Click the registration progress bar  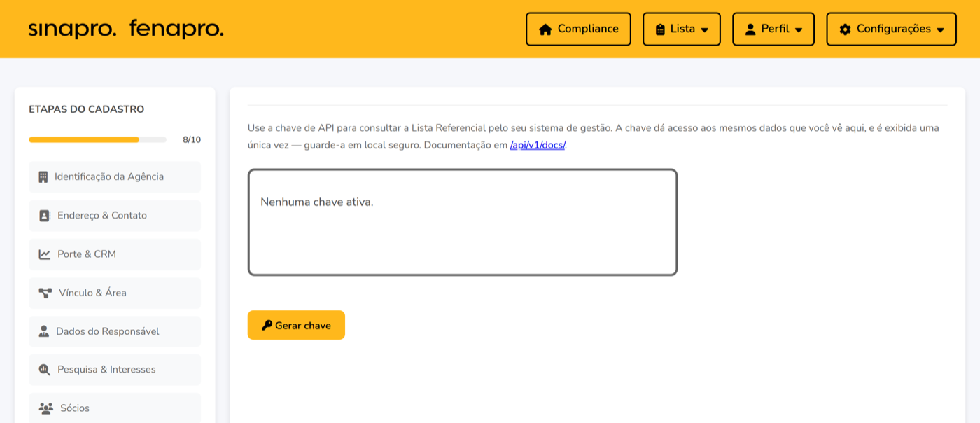click(97, 139)
